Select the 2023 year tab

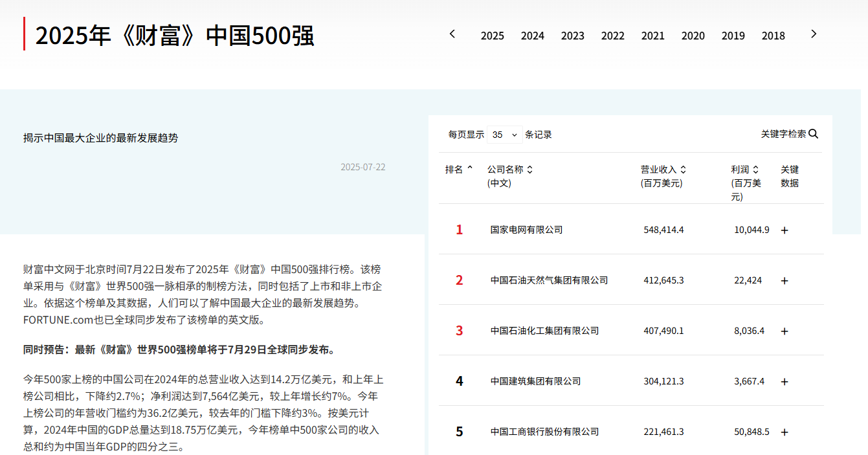[x=573, y=36]
